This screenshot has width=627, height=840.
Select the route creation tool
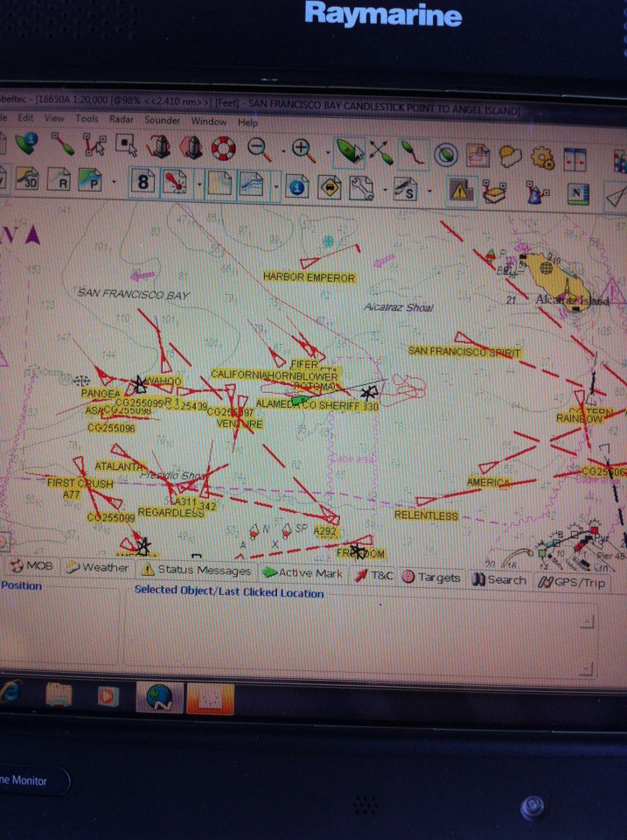click(x=94, y=144)
